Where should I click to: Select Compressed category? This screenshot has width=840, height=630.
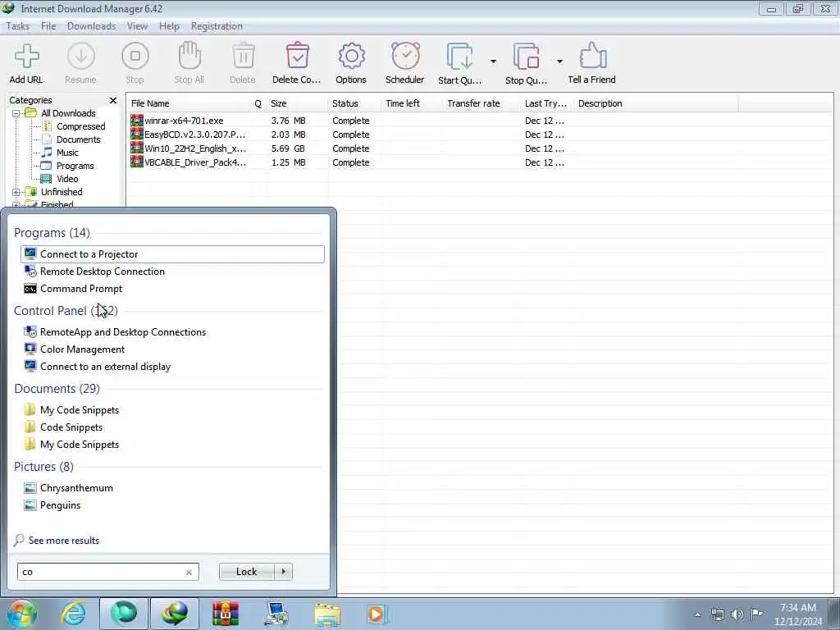click(x=81, y=126)
